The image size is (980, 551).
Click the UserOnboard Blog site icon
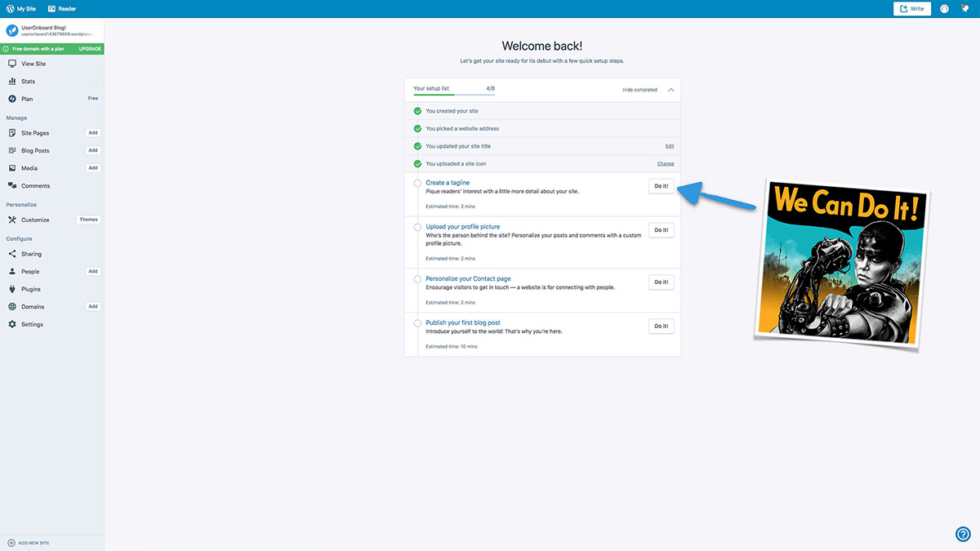coord(12,30)
